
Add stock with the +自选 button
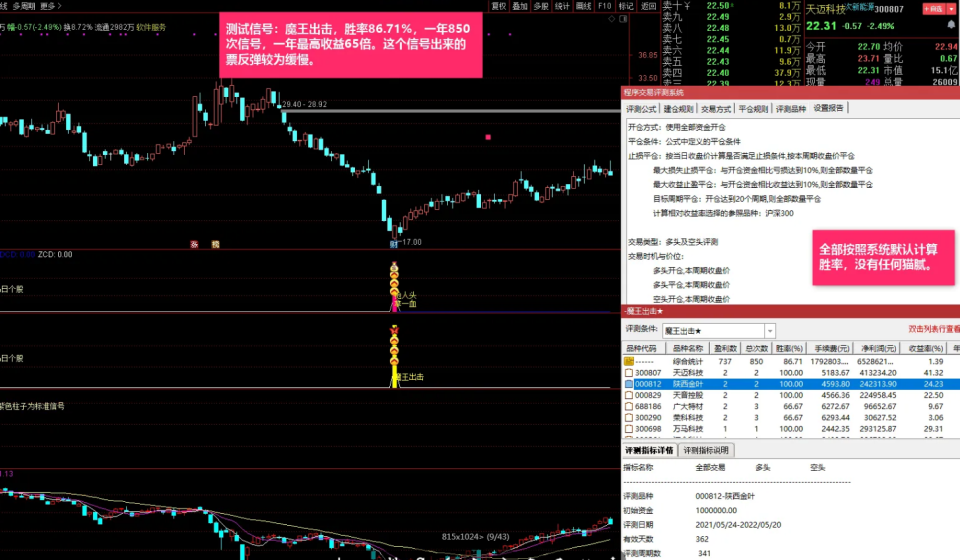(934, 9)
